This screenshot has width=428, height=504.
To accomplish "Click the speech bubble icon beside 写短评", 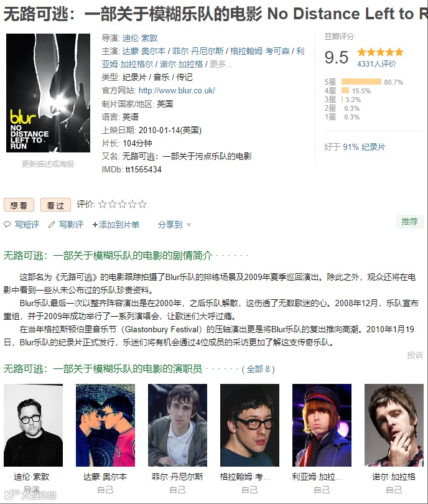I will [x=7, y=225].
